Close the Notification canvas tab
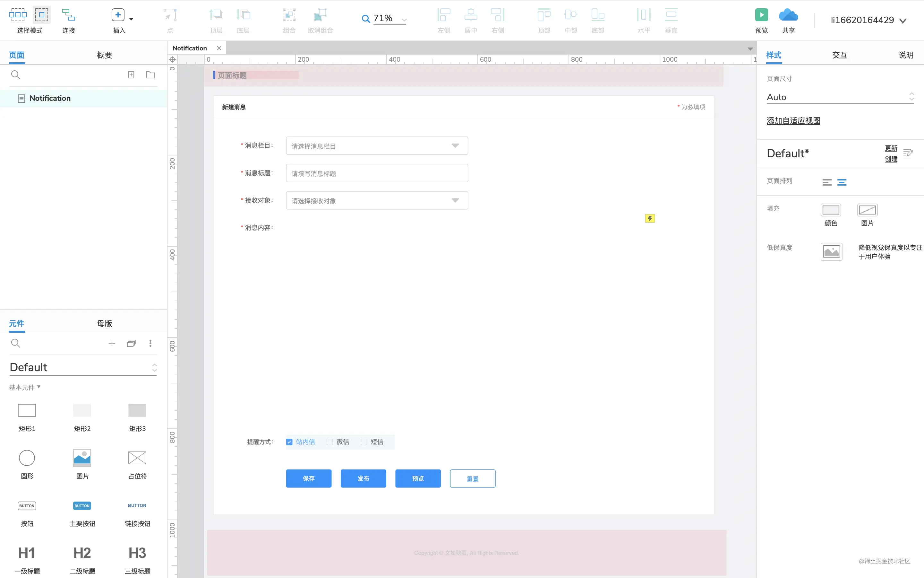This screenshot has height=578, width=924. (x=219, y=48)
